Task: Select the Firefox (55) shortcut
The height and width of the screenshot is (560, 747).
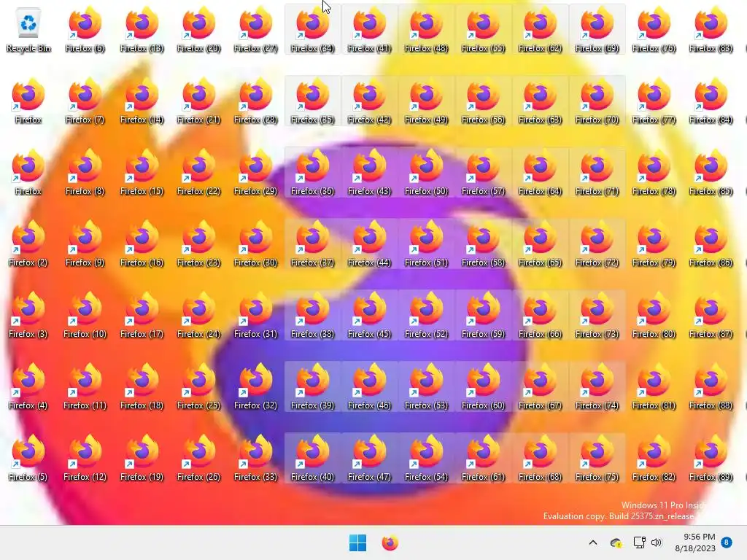Action: click(483, 29)
